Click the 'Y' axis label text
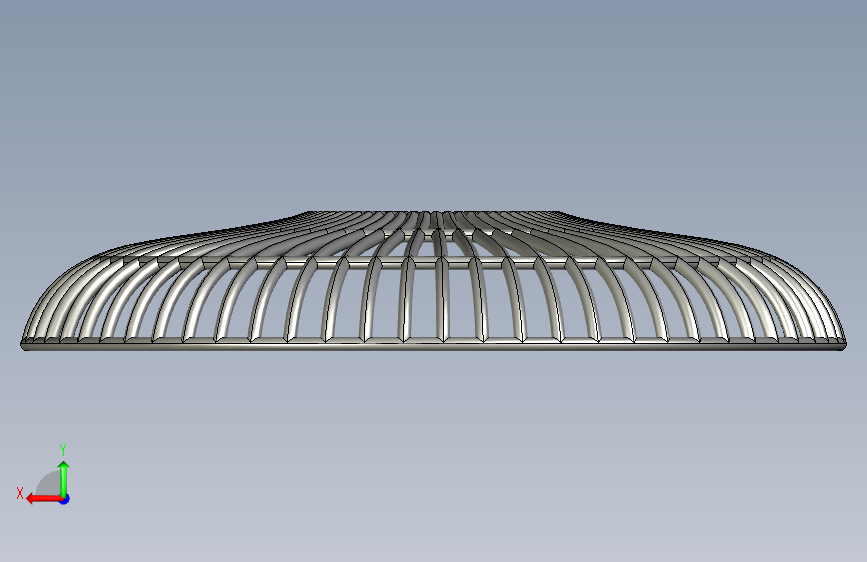867x562 pixels. pos(63,450)
